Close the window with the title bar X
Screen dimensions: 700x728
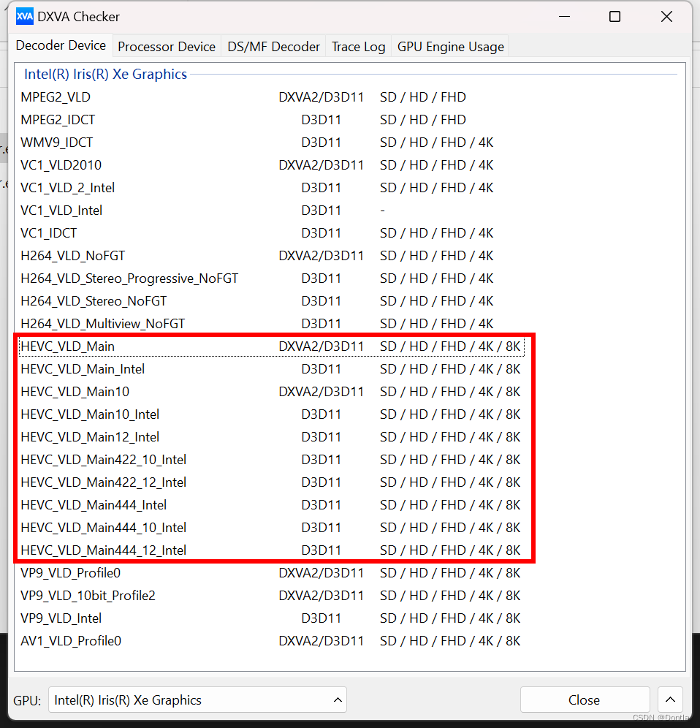pos(666,18)
